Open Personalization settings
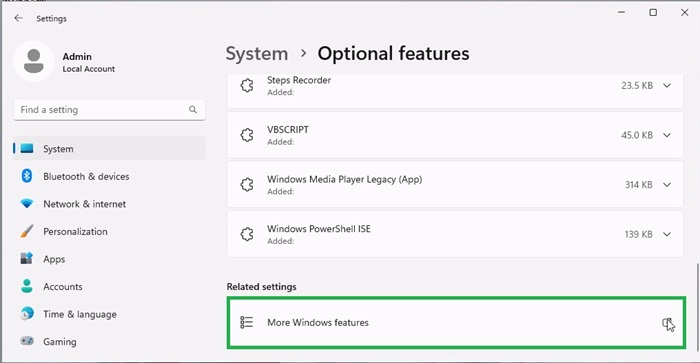Image resolution: width=700 pixels, height=363 pixels. (x=109, y=231)
